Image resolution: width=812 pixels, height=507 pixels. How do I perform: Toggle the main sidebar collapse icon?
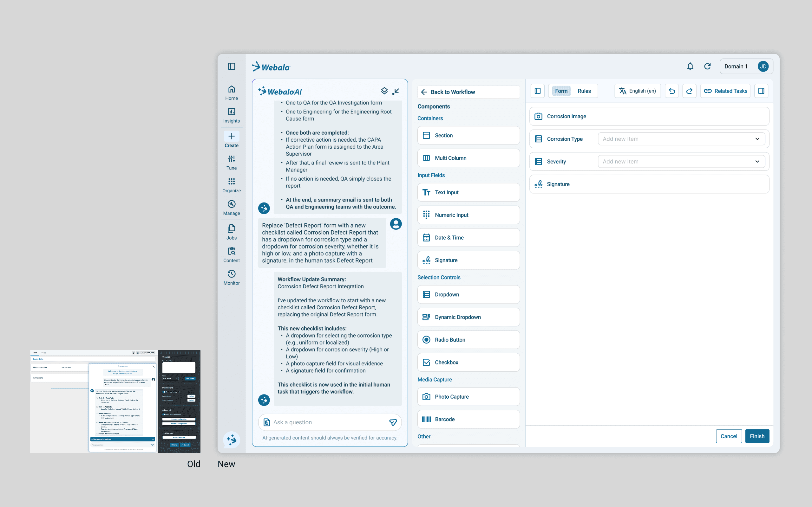tap(232, 67)
